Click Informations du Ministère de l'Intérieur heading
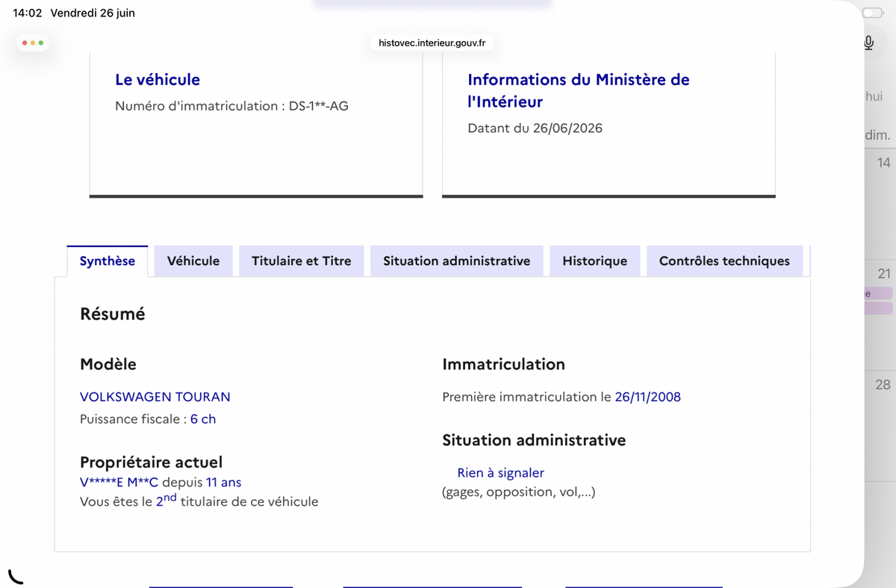 pyautogui.click(x=579, y=90)
